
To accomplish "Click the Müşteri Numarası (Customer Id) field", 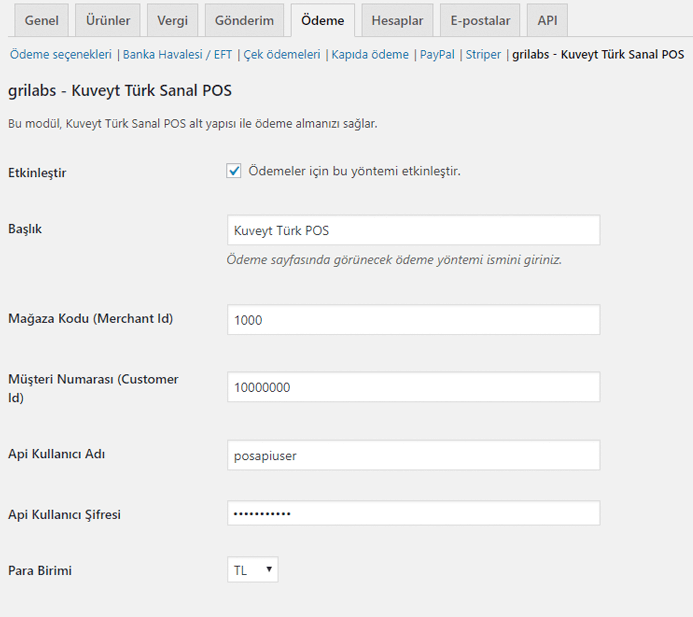I will point(414,387).
